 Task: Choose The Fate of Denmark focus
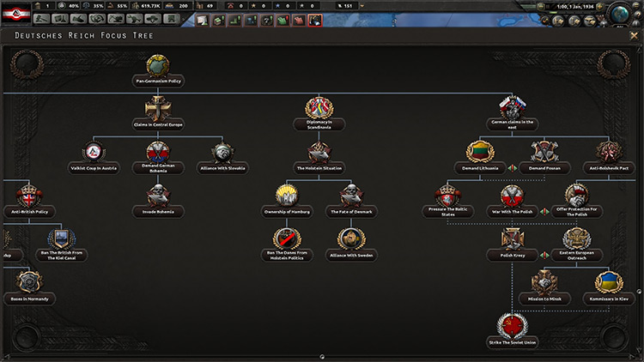tap(351, 201)
